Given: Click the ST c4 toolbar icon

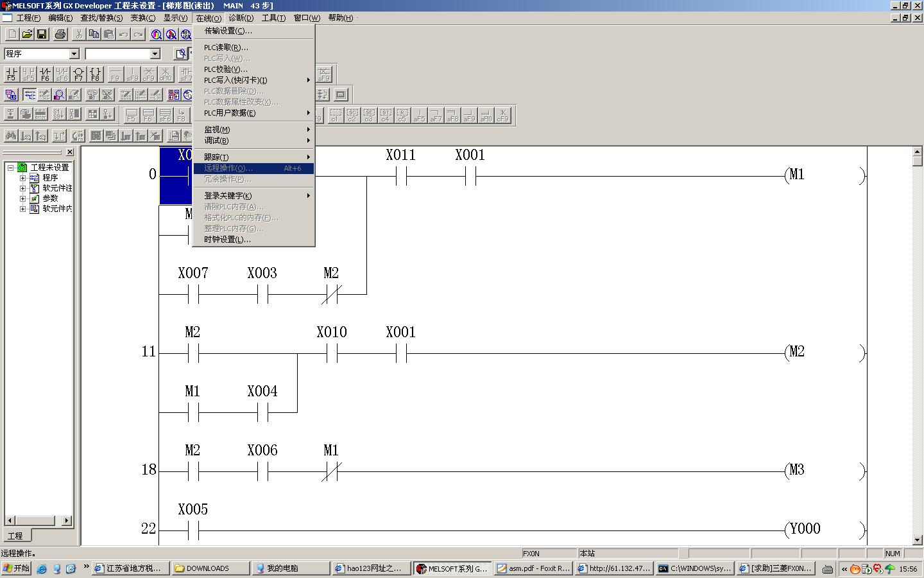Looking at the screenshot, I should 385,115.
